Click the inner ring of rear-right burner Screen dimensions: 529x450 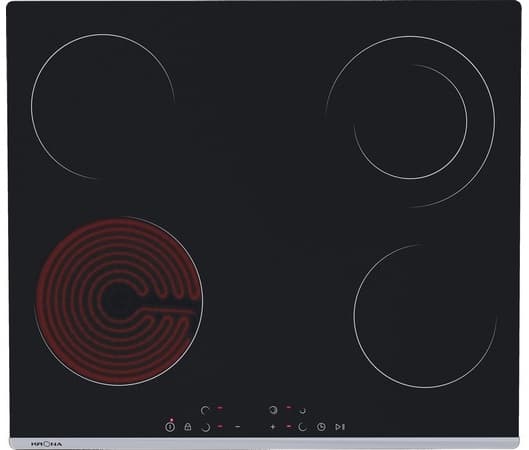point(410,121)
